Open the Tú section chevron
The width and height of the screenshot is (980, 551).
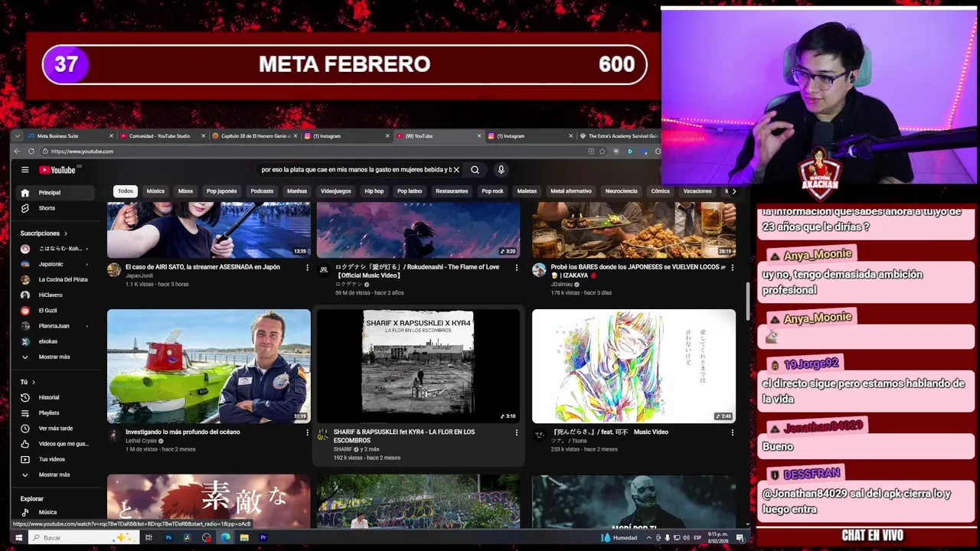pos(34,382)
